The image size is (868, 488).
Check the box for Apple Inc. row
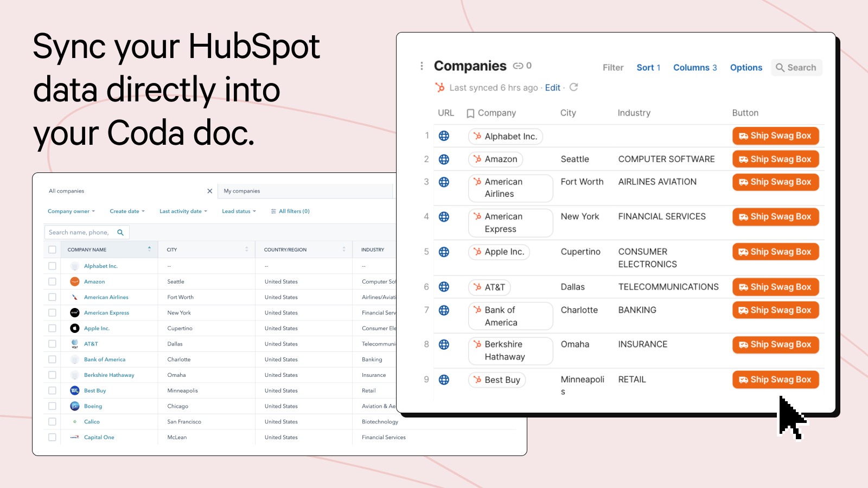pos(52,328)
